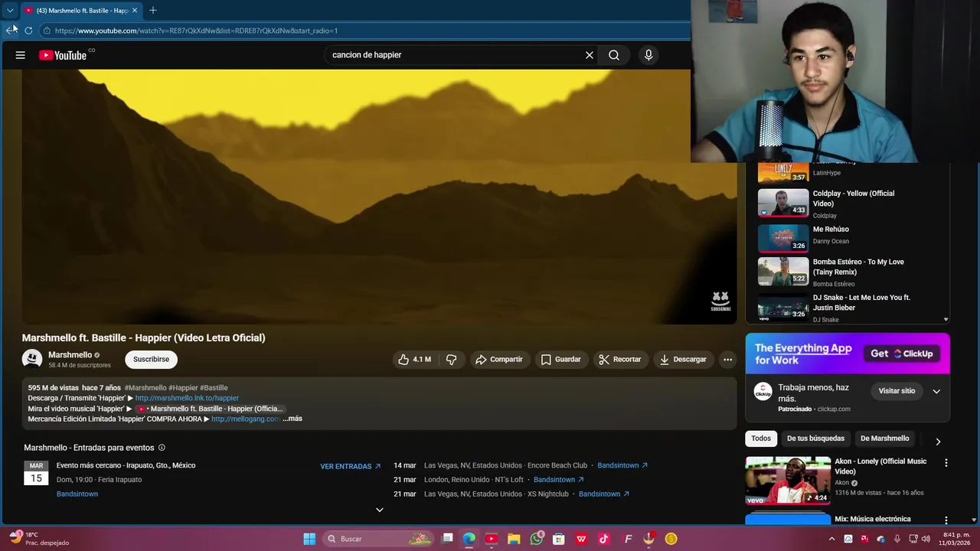980x551 pixels.
Task: Clear the search box with the X
Action: pyautogui.click(x=590, y=55)
